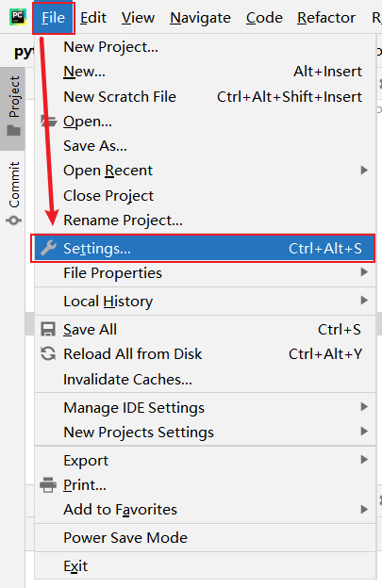The width and height of the screenshot is (382, 588).
Task: Expand the Local History submenu arrow
Action: (x=364, y=300)
